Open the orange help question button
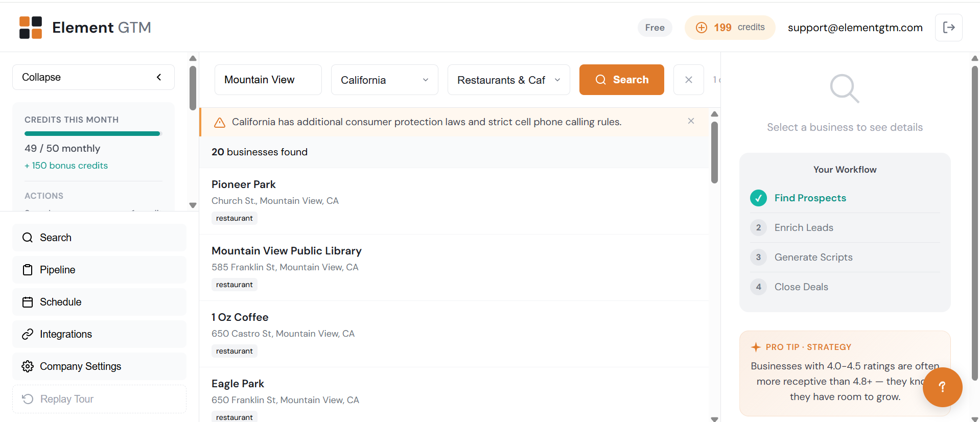The image size is (980, 422). [x=942, y=387]
